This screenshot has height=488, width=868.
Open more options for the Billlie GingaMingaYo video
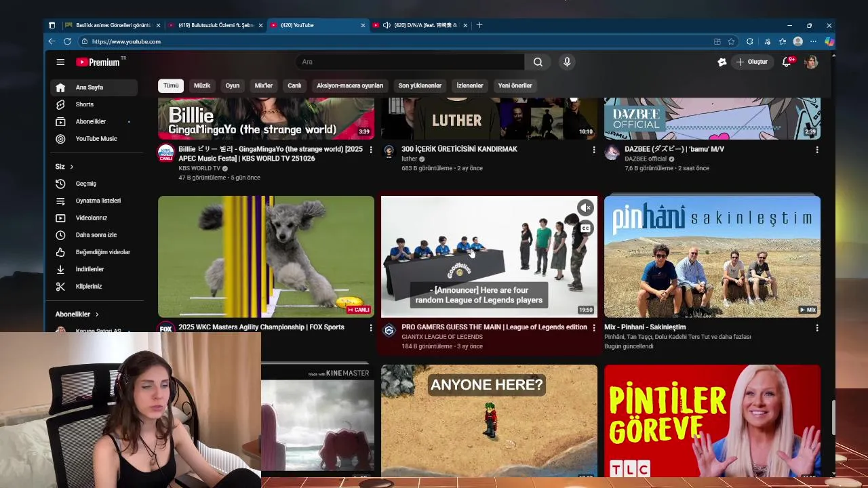(370, 150)
